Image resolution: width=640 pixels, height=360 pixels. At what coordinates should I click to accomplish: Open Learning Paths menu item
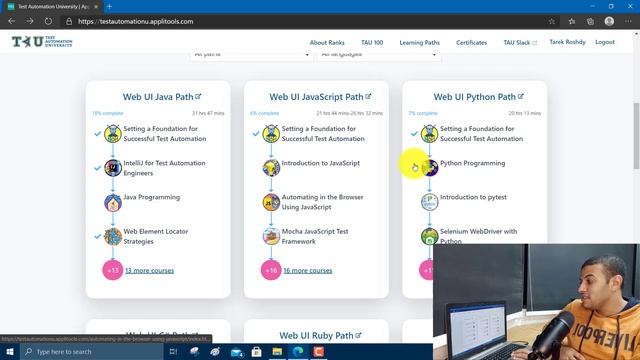(x=419, y=42)
